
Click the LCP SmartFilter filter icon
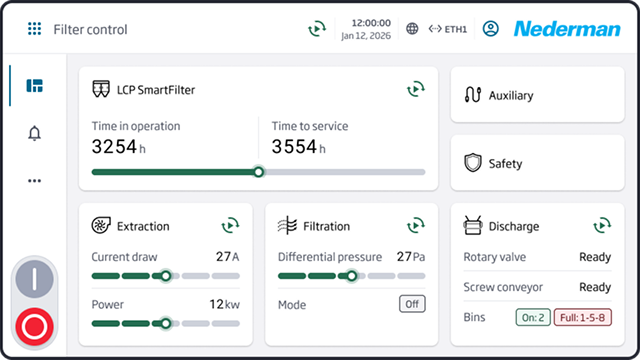pos(101,89)
